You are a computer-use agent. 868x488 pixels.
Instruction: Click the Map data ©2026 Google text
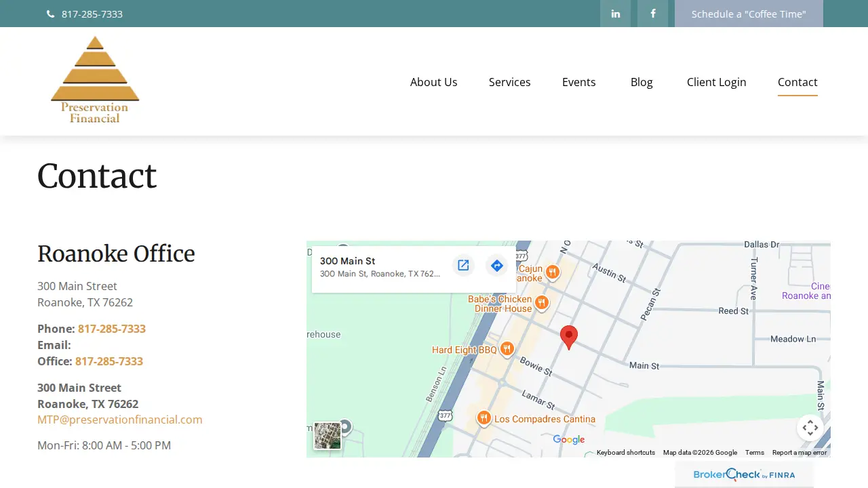pos(700,453)
